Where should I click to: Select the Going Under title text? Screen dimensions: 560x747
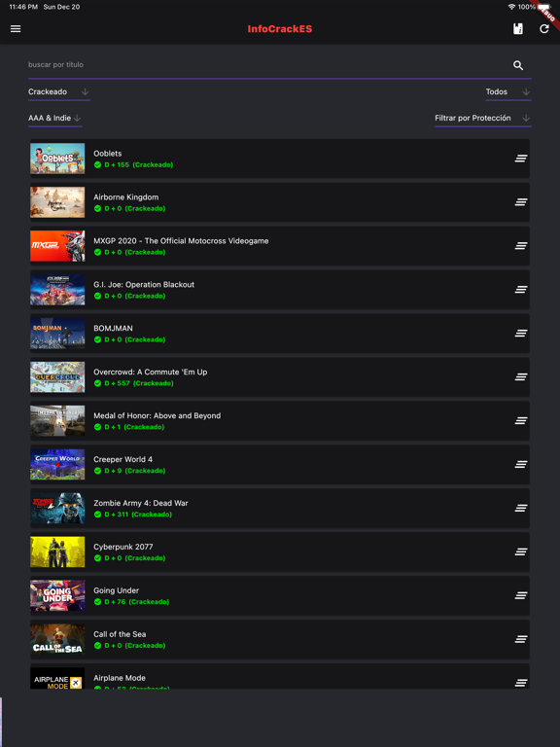(x=117, y=590)
